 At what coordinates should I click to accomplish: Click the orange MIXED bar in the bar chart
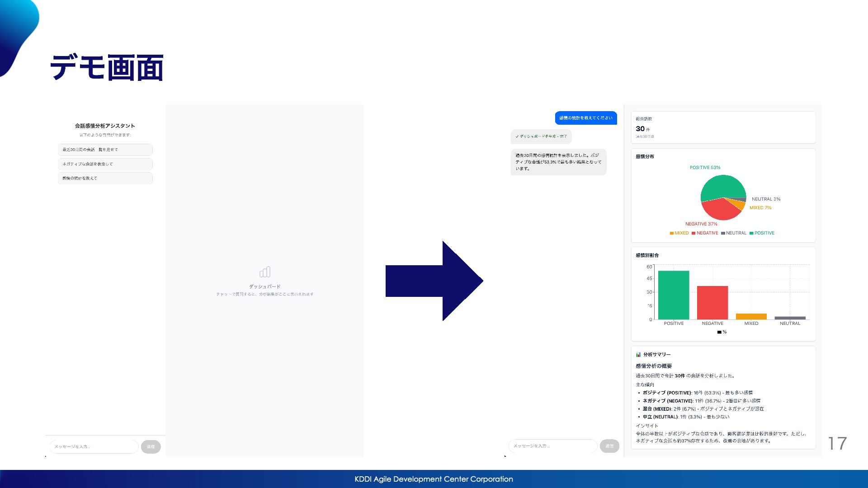click(751, 316)
